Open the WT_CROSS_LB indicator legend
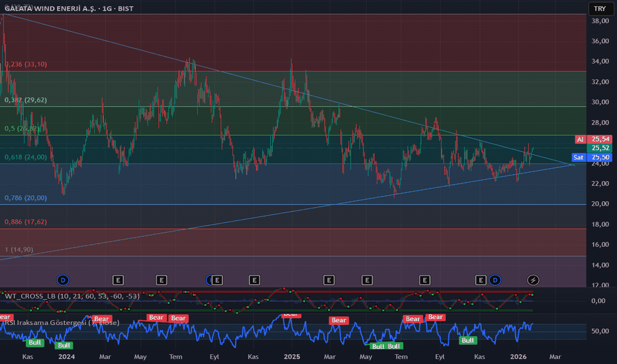617x364 pixels. click(x=71, y=296)
